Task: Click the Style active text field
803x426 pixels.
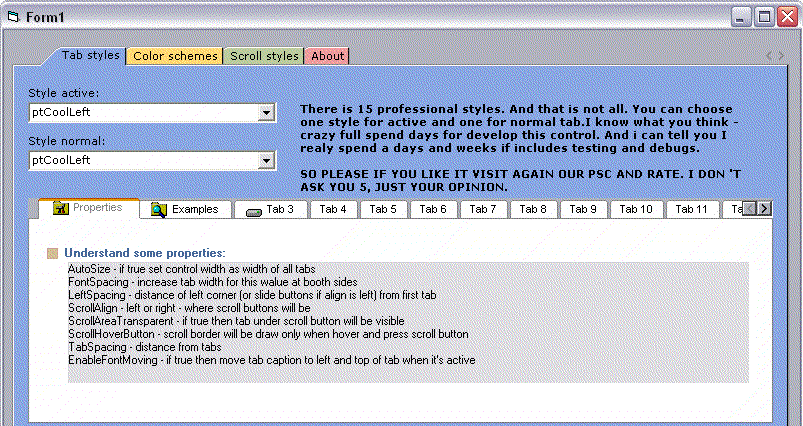Action: [x=143, y=113]
